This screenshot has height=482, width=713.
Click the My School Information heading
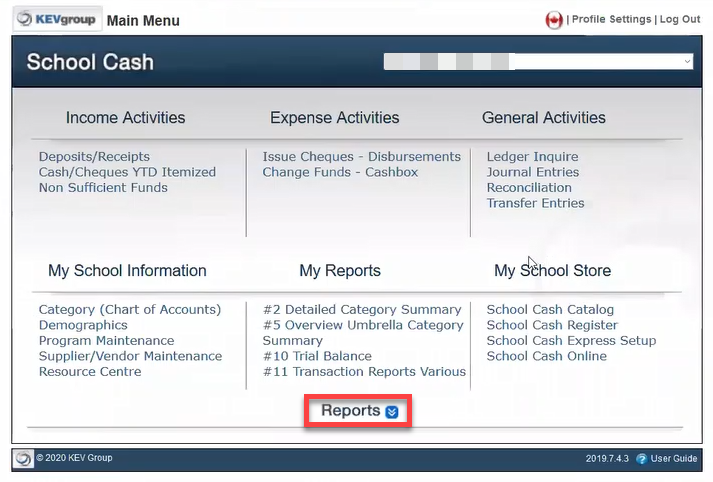[127, 271]
